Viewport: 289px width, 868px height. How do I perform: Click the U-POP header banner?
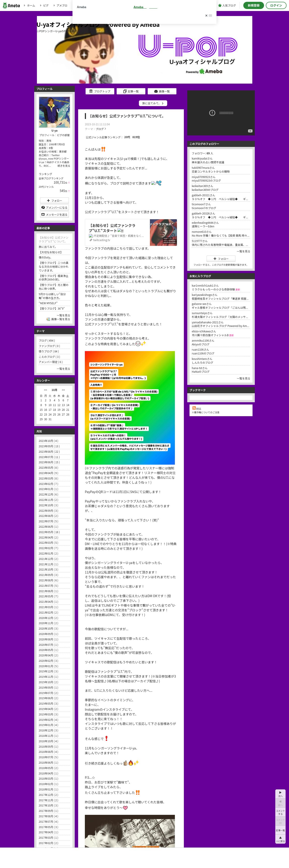(145, 50)
